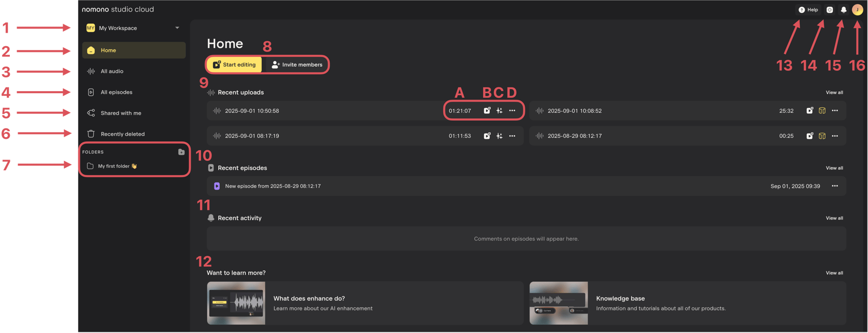This screenshot has width=868, height=333.
Task: Click the yellow spatial icon on the 10:08:52 upload
Action: pyautogui.click(x=822, y=111)
